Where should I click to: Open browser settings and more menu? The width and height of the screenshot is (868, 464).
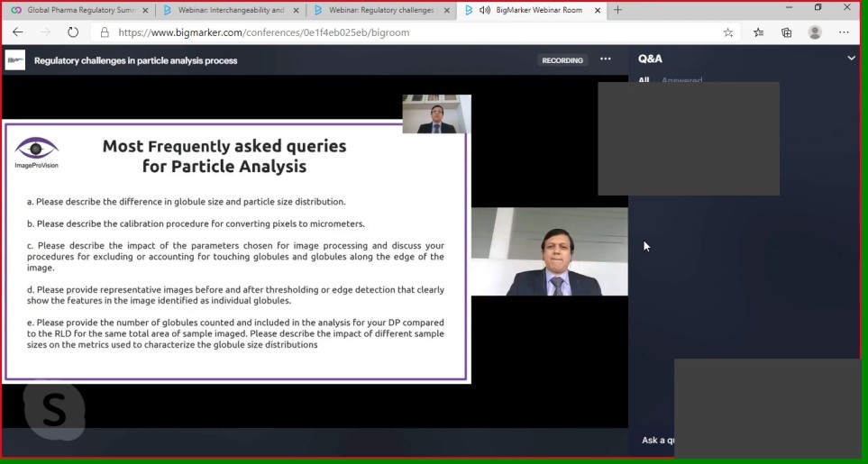pyautogui.click(x=844, y=32)
